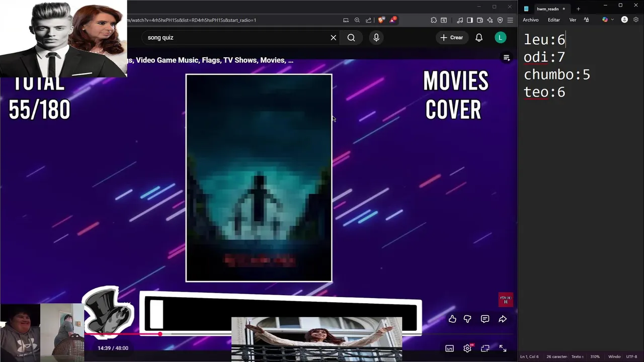Click the 'teo:6' line in Notepad
The width and height of the screenshot is (644, 362).
point(544,92)
